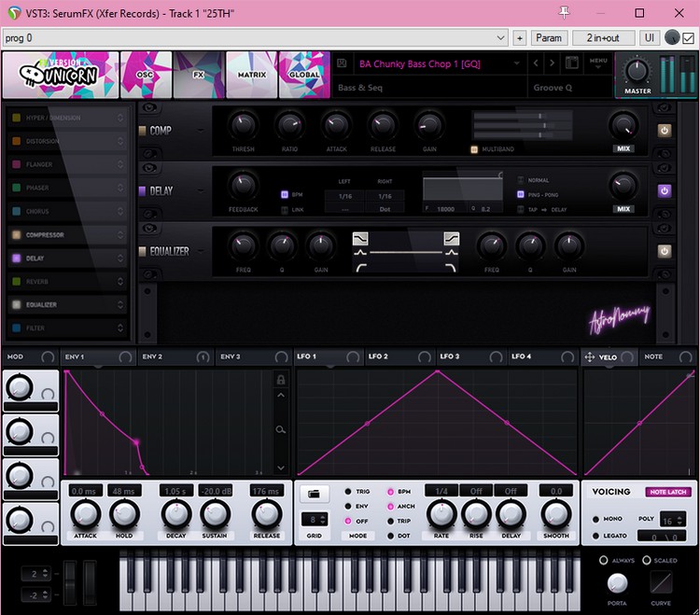Click the save preset floppy disk icon

coord(343,63)
